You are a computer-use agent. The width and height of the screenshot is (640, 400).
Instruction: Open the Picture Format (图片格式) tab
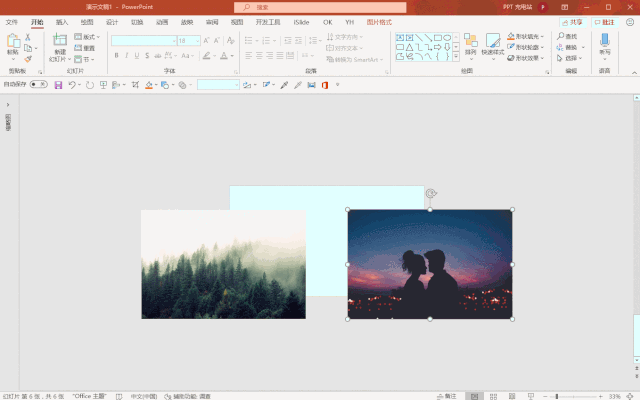point(379,21)
